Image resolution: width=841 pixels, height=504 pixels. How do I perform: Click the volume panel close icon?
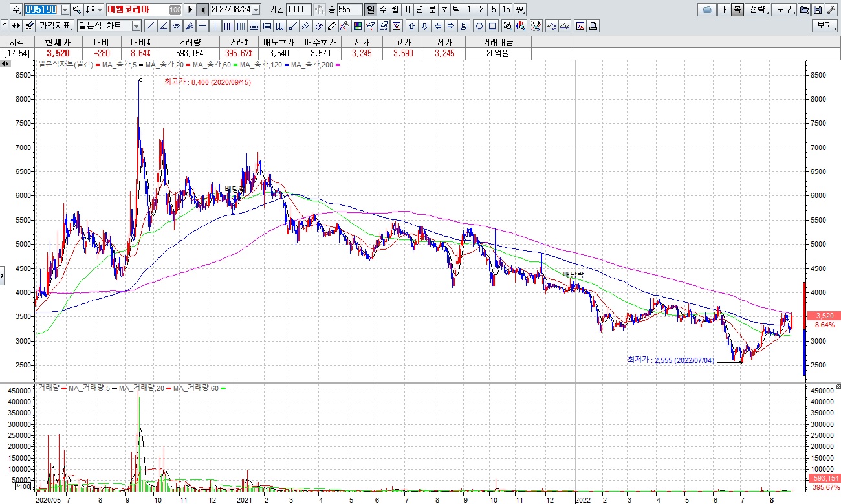[838, 386]
